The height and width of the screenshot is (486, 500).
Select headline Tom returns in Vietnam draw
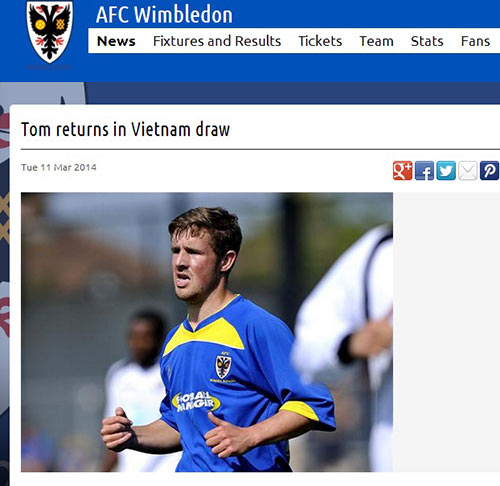click(125, 129)
